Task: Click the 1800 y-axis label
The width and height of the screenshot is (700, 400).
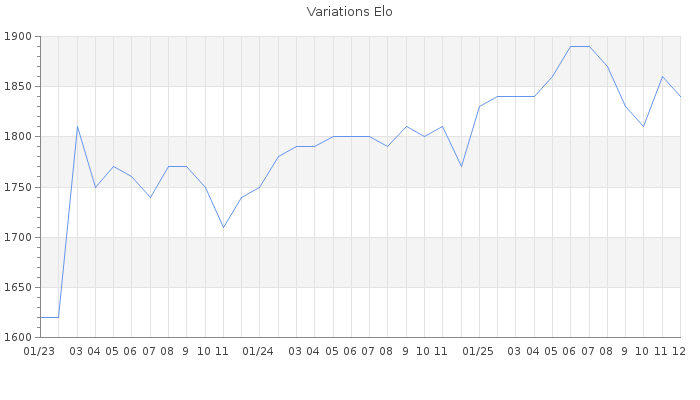Action: [18, 137]
